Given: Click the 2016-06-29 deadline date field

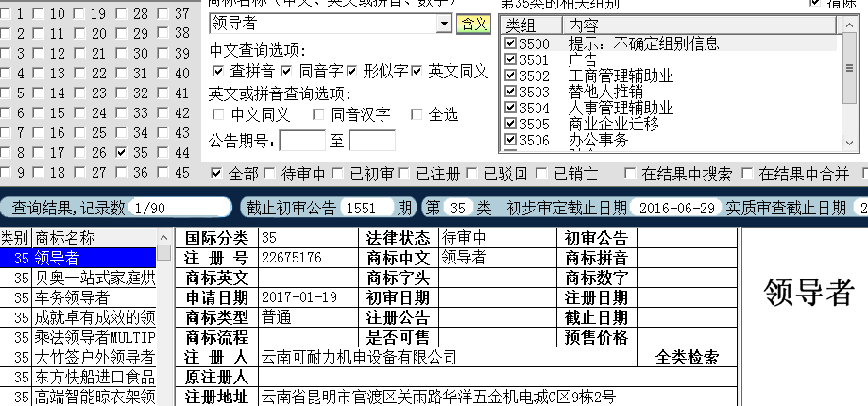Looking at the screenshot, I should click(x=676, y=208).
